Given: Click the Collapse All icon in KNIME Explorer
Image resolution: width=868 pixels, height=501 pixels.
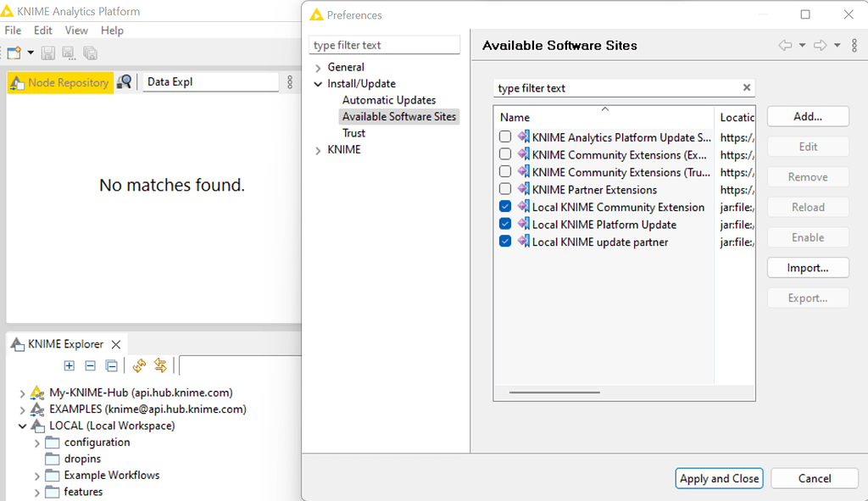Looking at the screenshot, I should (90, 365).
